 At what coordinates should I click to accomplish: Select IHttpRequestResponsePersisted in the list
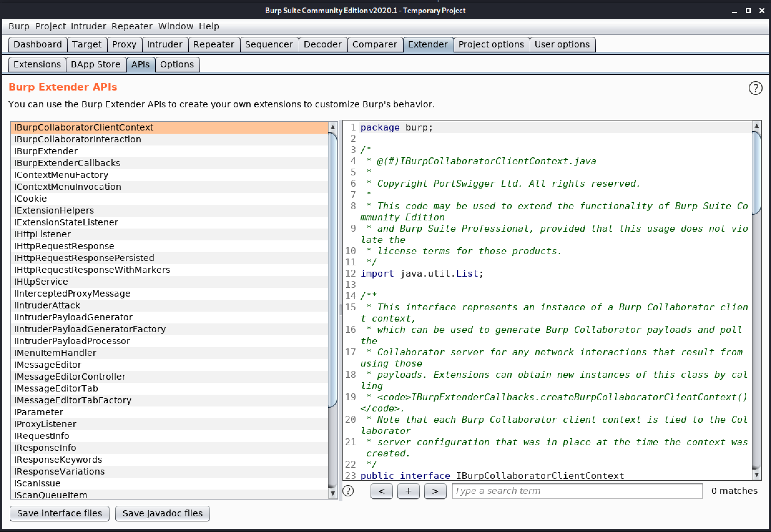[x=169, y=258]
